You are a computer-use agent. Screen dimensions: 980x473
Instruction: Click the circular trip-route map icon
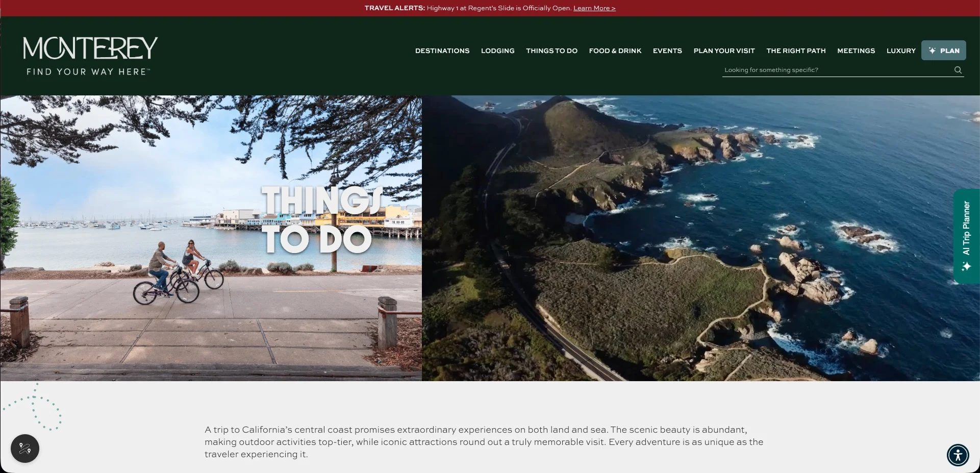(24, 449)
